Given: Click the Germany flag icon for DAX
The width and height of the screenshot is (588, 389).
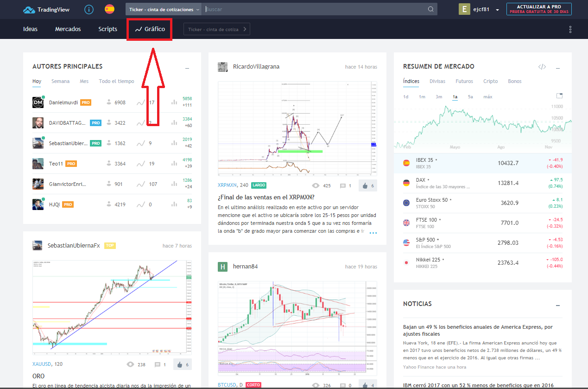Looking at the screenshot, I should click(406, 183).
